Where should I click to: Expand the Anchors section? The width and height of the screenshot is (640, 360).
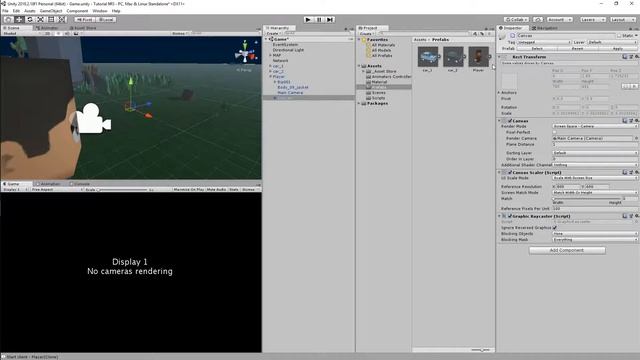click(x=499, y=93)
